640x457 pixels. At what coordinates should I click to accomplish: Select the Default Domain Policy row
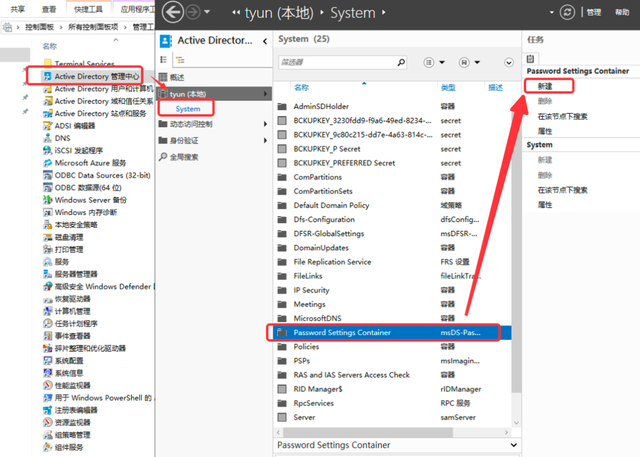click(x=393, y=205)
